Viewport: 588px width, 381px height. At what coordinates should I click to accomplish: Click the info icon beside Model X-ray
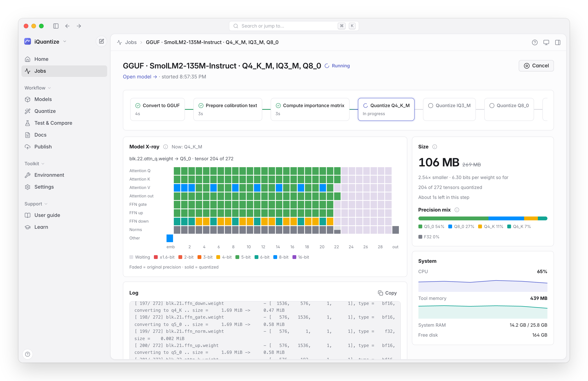166,147
